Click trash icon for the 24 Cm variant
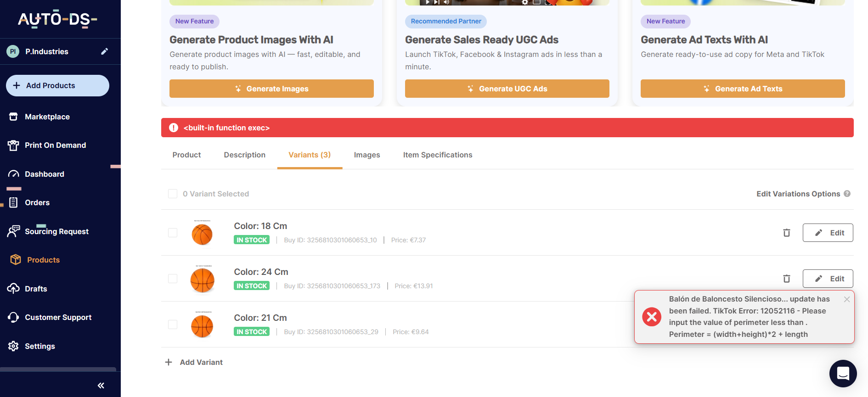This screenshot has height=397, width=868. 786,279
